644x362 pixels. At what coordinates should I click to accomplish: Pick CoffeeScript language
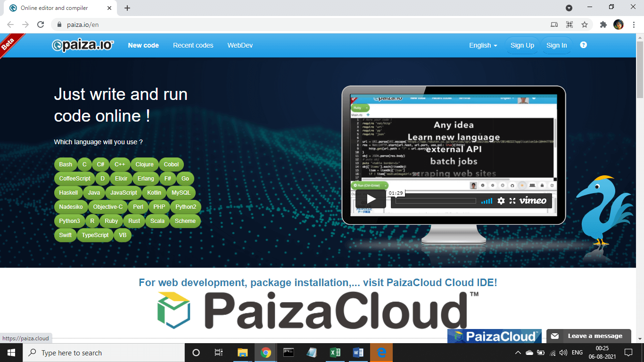coord(75,179)
